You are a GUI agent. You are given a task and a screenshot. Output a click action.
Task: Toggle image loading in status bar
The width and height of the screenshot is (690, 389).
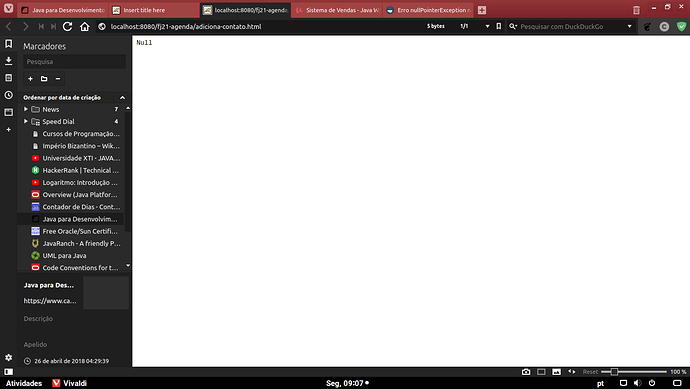click(x=556, y=372)
